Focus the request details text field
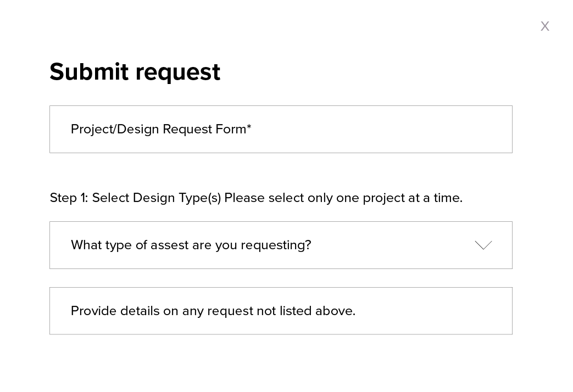This screenshot has height=392, width=573. (x=280, y=311)
